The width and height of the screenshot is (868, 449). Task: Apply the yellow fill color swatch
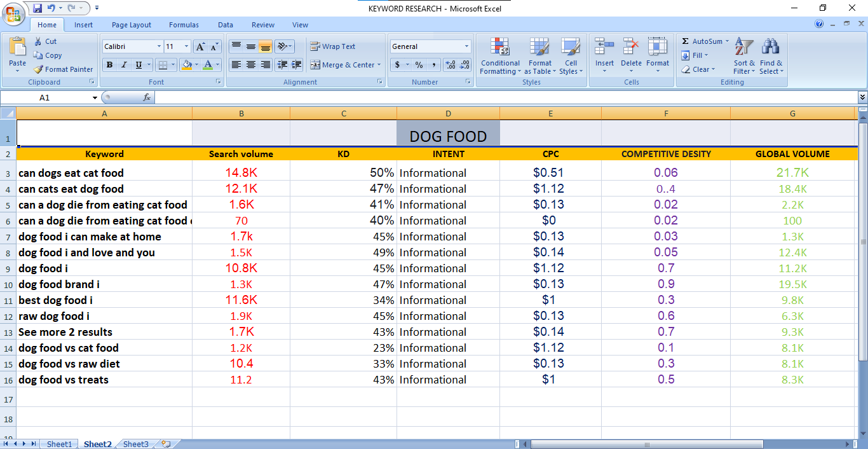tap(186, 65)
